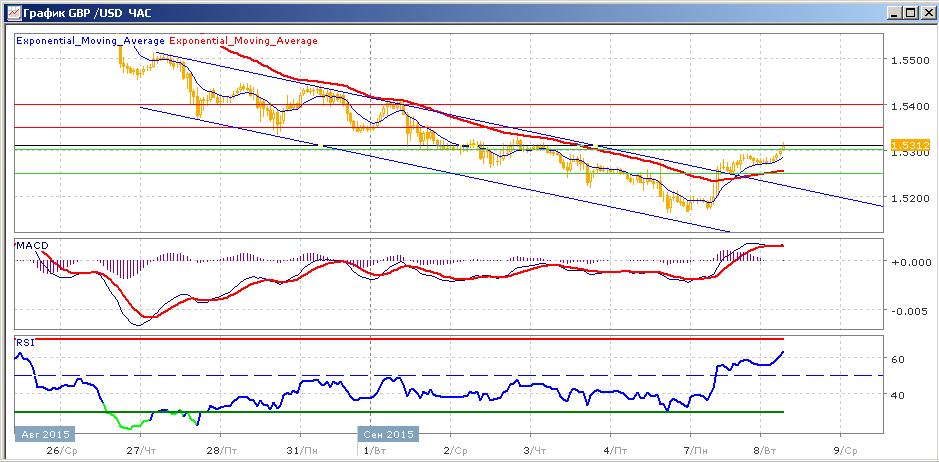Close the GBP/USD chart window

click(x=926, y=12)
